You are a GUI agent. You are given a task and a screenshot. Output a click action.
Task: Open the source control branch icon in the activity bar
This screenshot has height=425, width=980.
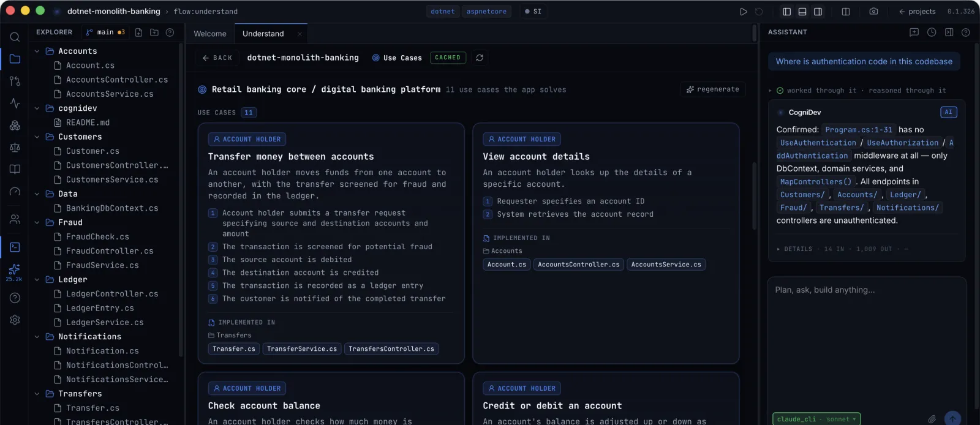pos(15,81)
